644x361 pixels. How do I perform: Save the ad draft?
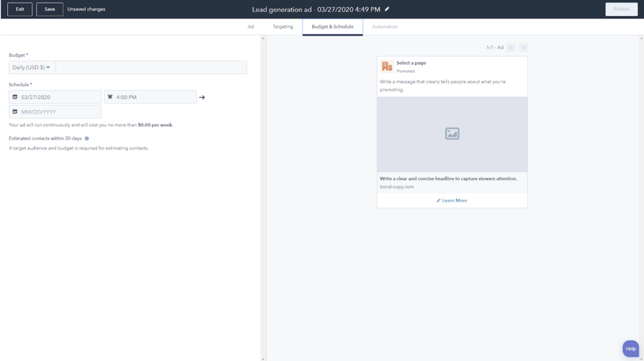[x=50, y=9]
